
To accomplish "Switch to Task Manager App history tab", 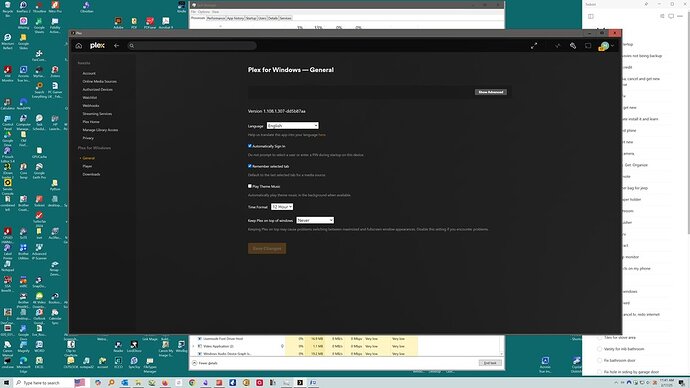I will tap(235, 18).
